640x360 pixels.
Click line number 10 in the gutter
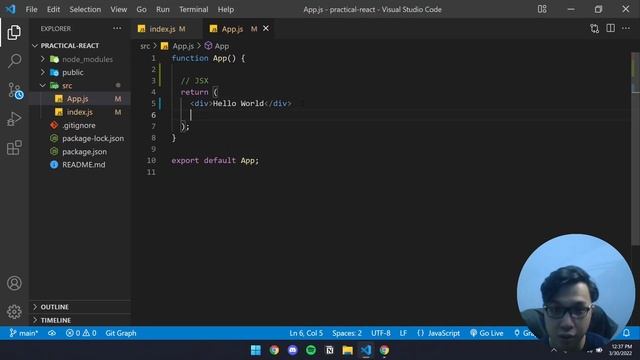pyautogui.click(x=151, y=160)
